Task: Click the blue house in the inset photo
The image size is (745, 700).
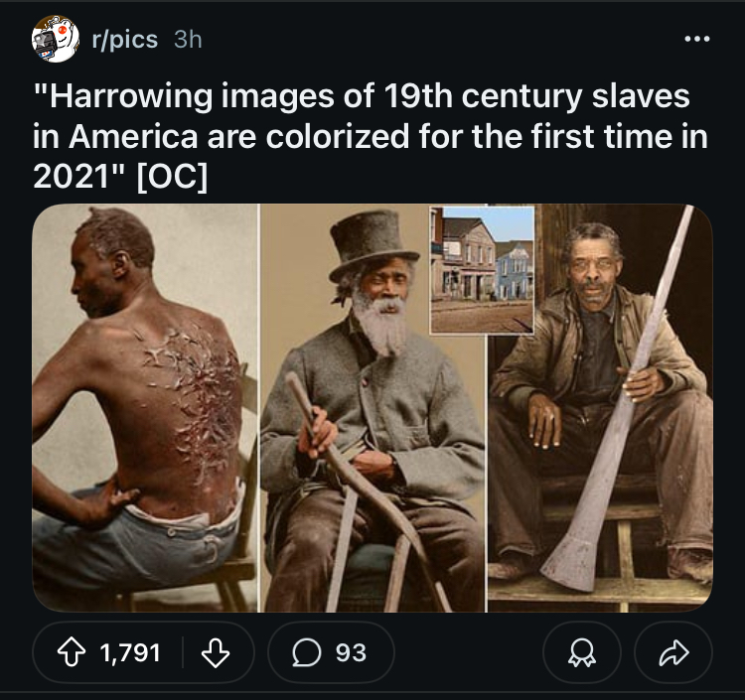Action: pyautogui.click(x=515, y=271)
